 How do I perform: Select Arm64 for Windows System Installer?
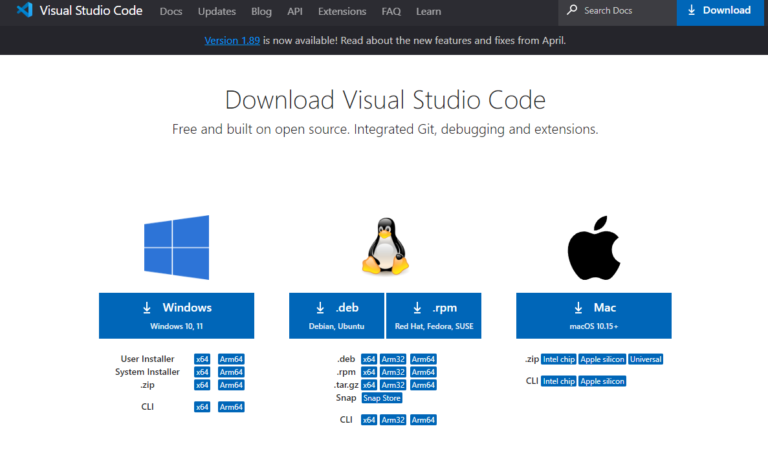[231, 372]
